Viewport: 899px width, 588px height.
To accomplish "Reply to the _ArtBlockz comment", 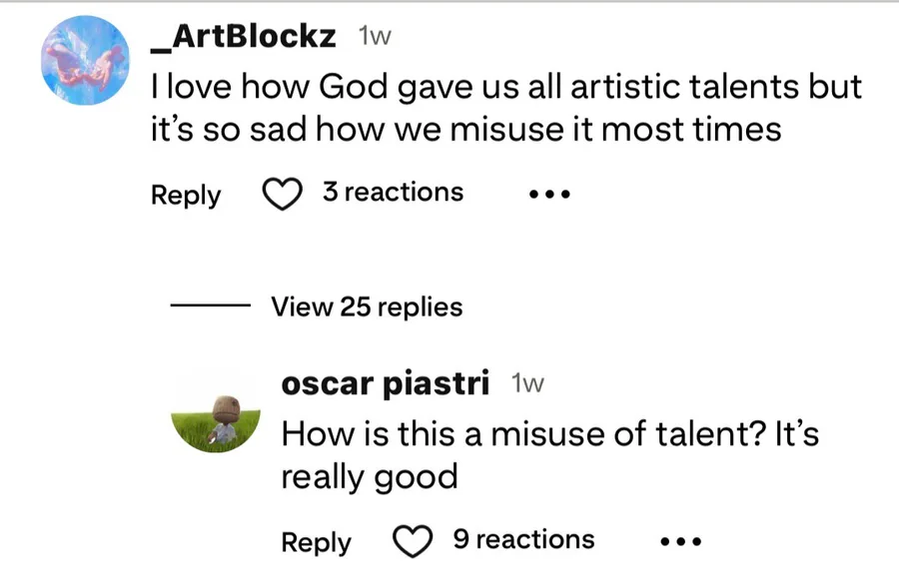I will (x=186, y=195).
